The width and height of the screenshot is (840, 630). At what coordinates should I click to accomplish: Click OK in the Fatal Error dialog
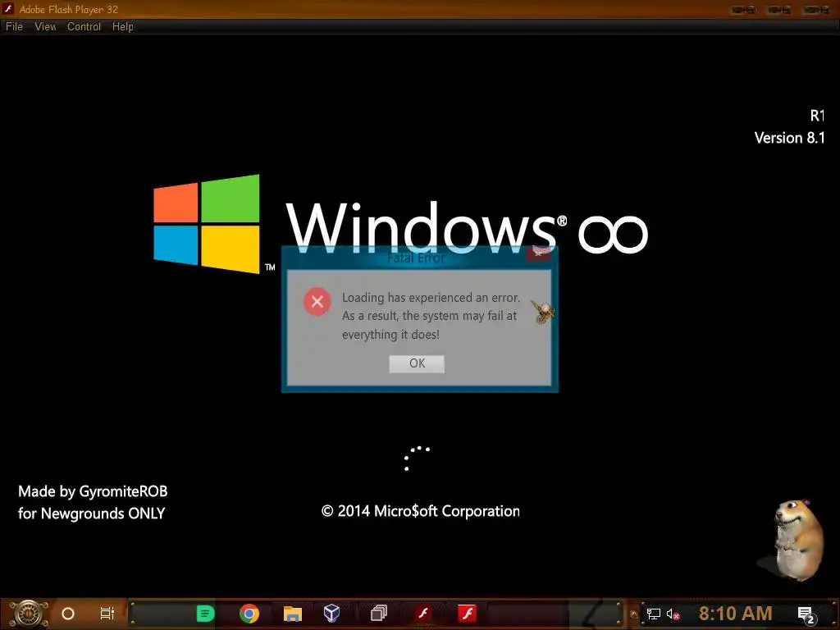coord(417,363)
